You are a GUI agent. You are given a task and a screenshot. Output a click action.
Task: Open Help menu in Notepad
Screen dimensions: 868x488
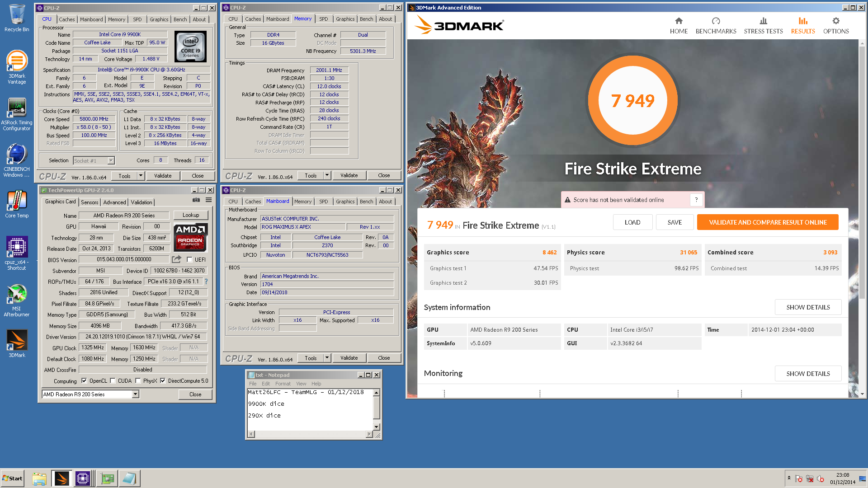316,384
